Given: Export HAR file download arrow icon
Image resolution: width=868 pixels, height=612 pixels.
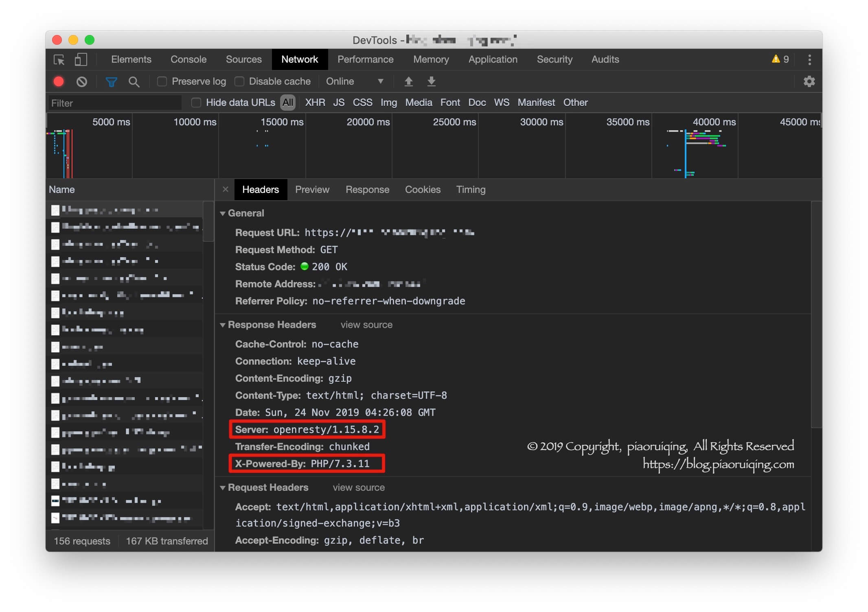Looking at the screenshot, I should (431, 81).
